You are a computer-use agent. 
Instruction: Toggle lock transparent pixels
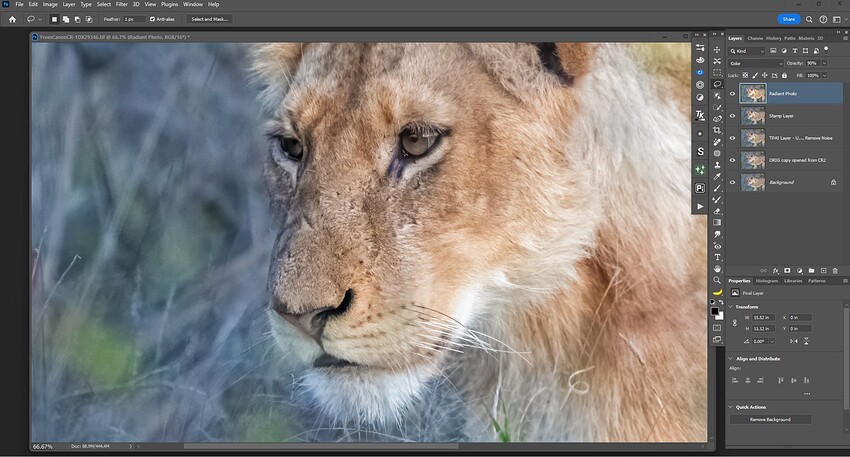tap(745, 75)
